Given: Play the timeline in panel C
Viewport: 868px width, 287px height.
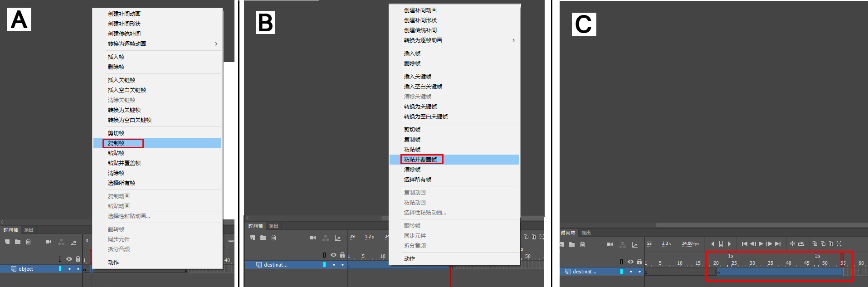Looking at the screenshot, I should point(761,244).
